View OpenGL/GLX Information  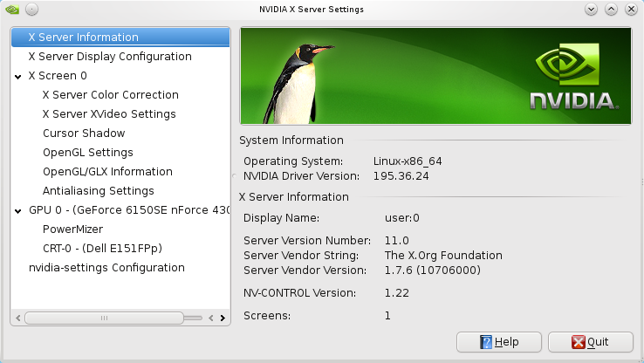(107, 172)
